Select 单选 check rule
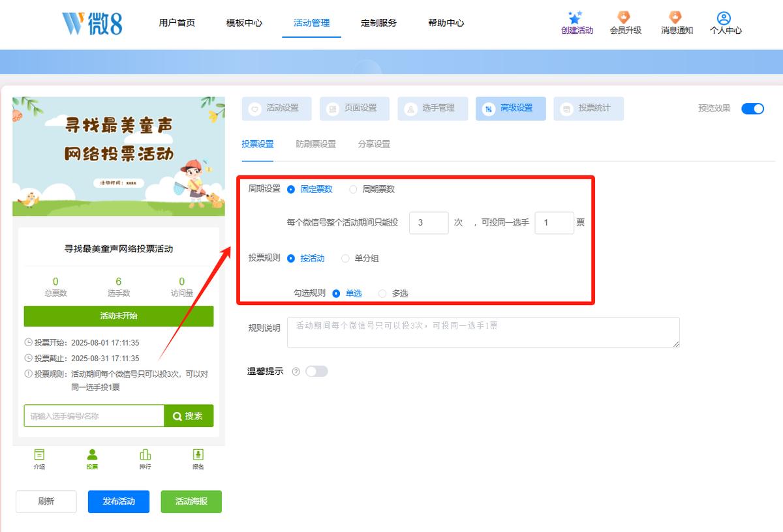 click(336, 293)
